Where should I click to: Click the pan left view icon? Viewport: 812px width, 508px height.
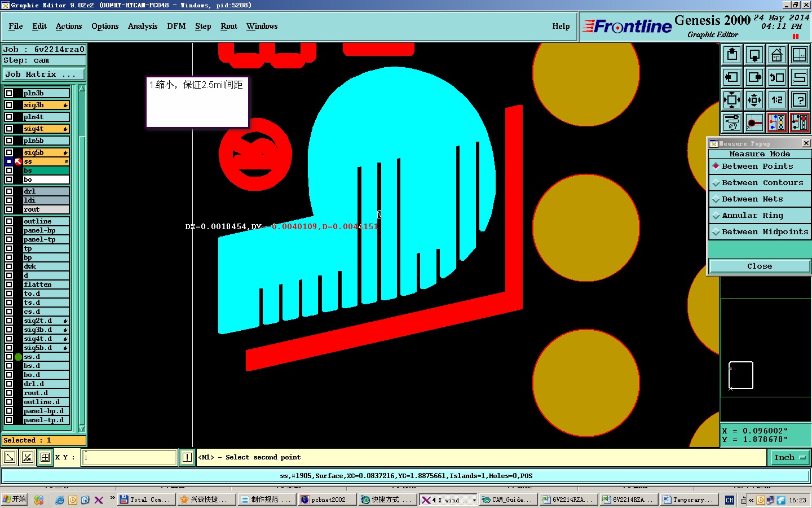[732, 77]
